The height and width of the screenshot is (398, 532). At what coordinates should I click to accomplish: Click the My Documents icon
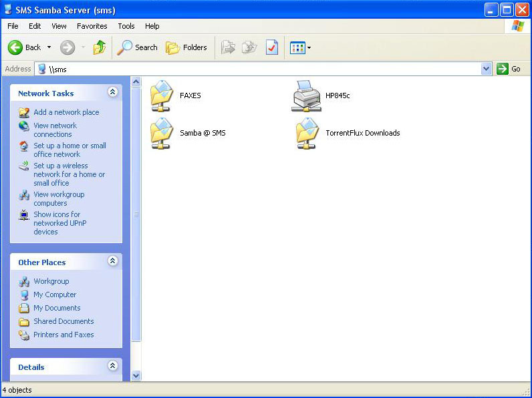coord(24,308)
